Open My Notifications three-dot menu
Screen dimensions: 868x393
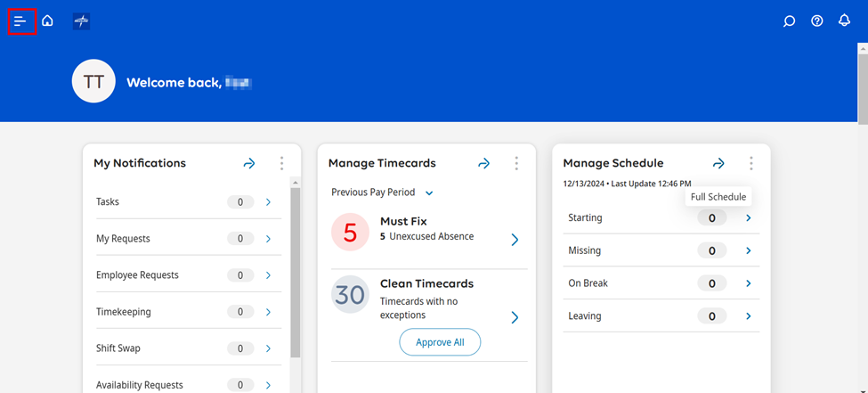pos(281,163)
